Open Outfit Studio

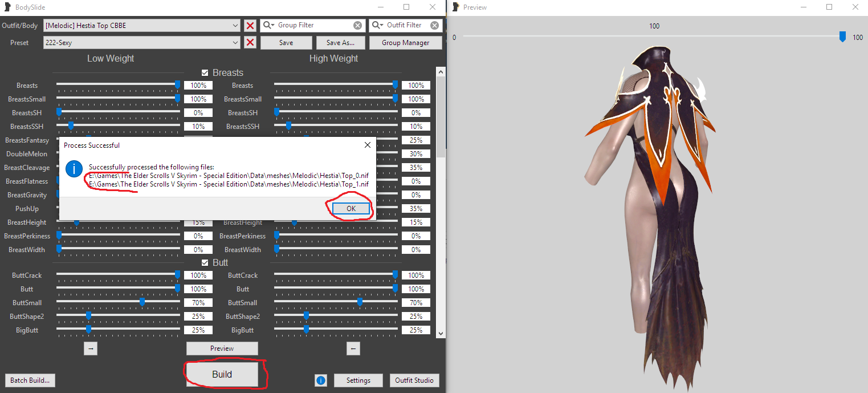[414, 380]
